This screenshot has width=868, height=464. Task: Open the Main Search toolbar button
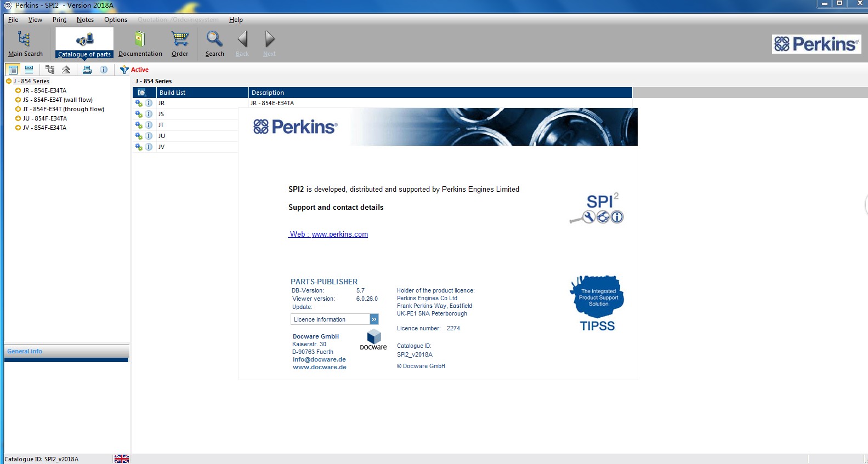pos(25,44)
